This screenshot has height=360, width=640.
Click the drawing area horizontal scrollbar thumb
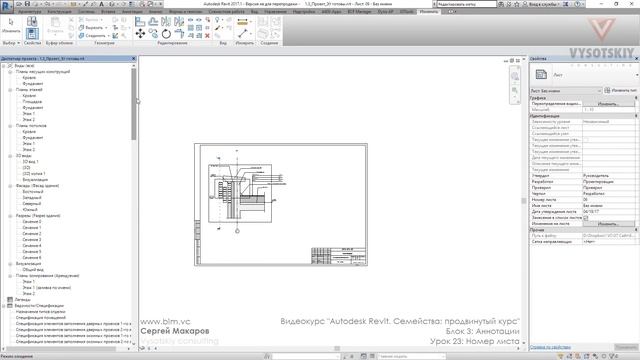[x=337, y=348]
